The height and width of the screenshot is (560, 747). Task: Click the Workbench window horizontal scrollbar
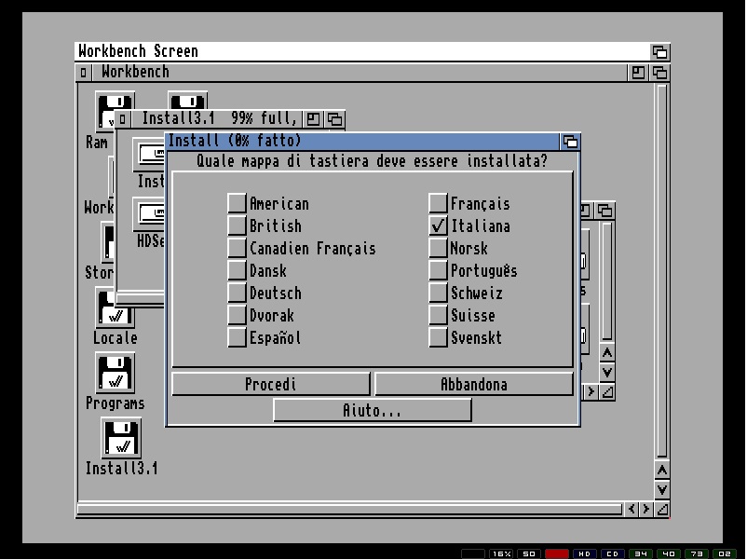pos(349,510)
